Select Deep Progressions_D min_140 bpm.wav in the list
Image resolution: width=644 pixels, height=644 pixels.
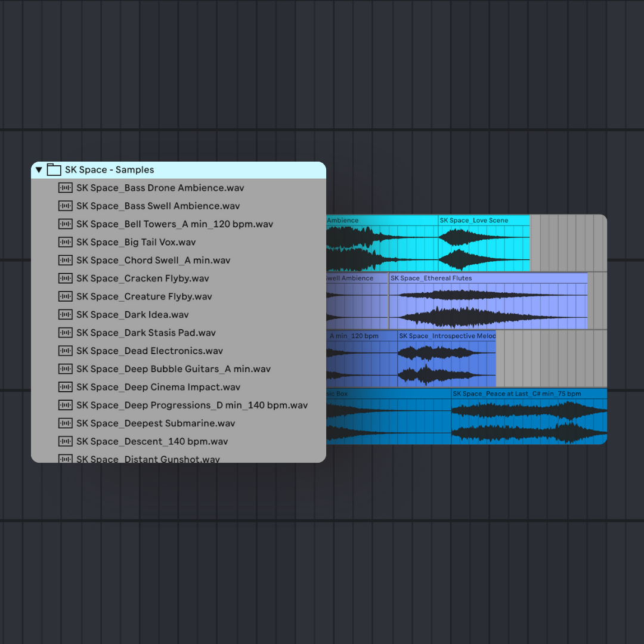tap(192, 405)
